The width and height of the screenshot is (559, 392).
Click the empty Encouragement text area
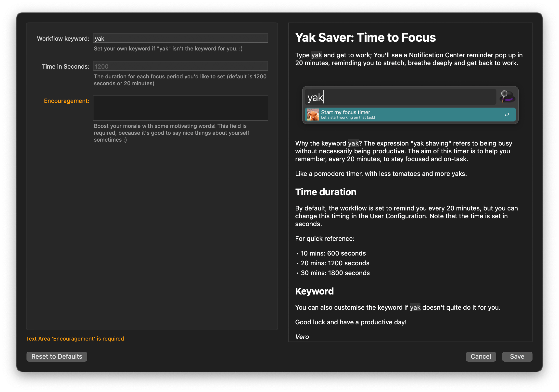pos(180,108)
